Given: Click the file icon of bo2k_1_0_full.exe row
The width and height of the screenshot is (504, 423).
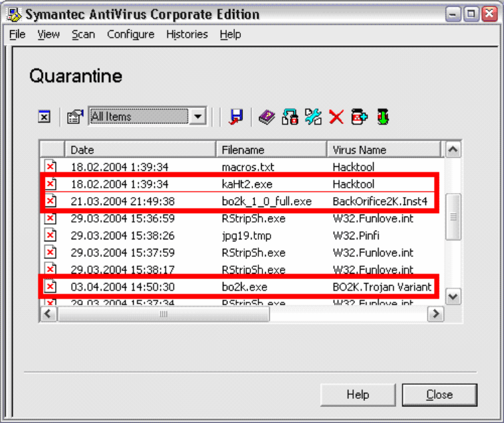Looking at the screenshot, I should (50, 201).
